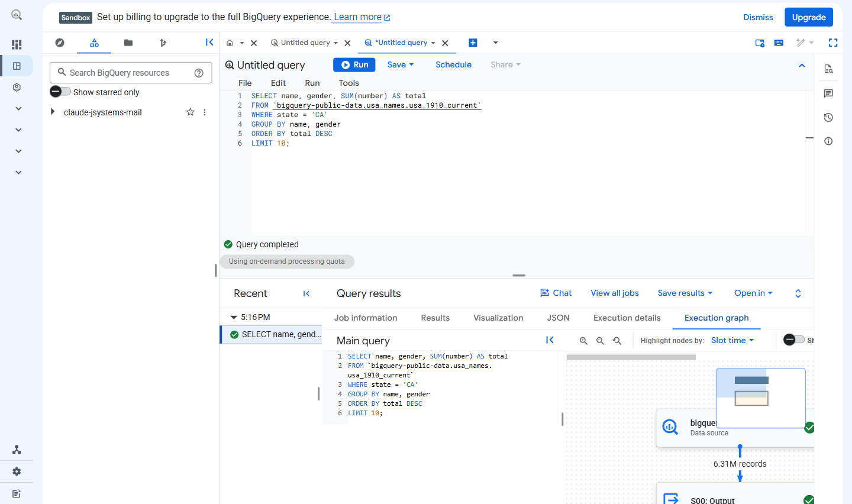Open the Learn more link

pos(362,17)
